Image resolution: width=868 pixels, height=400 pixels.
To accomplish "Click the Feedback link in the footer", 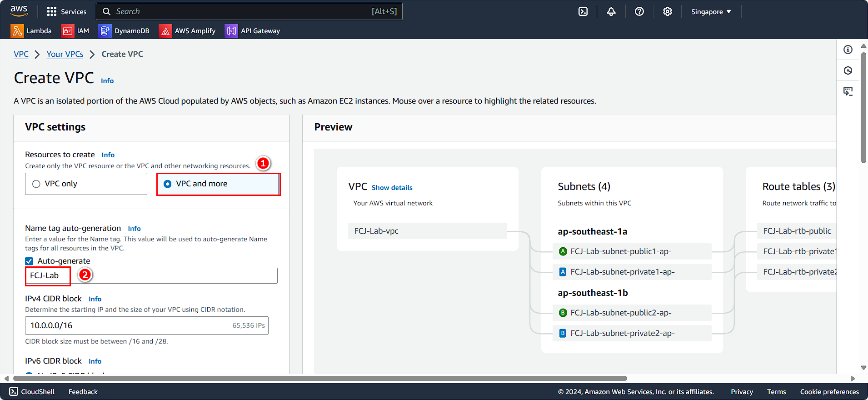I will coord(83,392).
